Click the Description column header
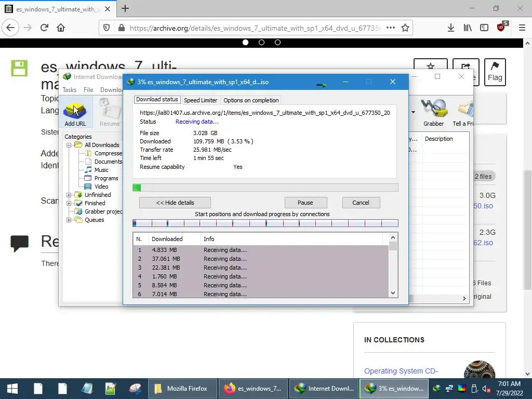 [438, 139]
